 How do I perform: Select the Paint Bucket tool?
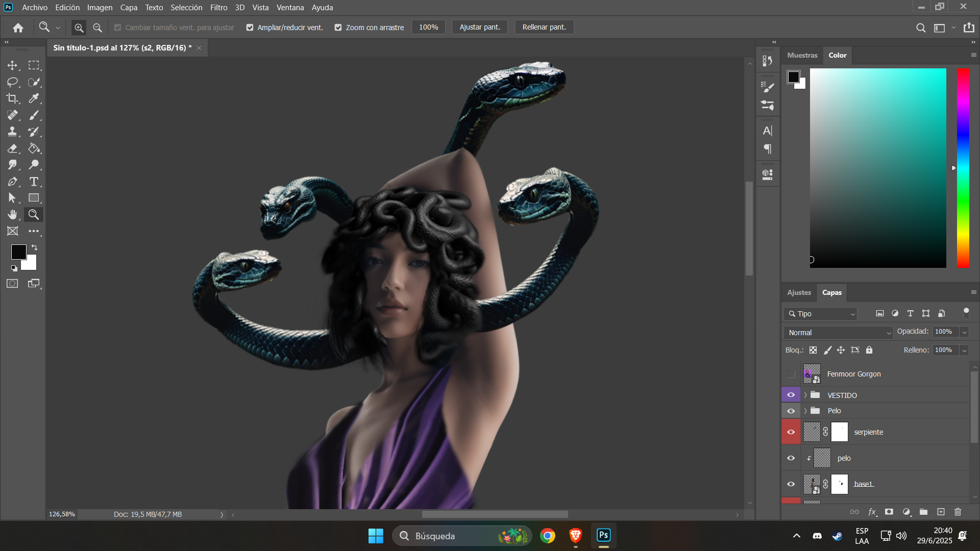point(34,148)
